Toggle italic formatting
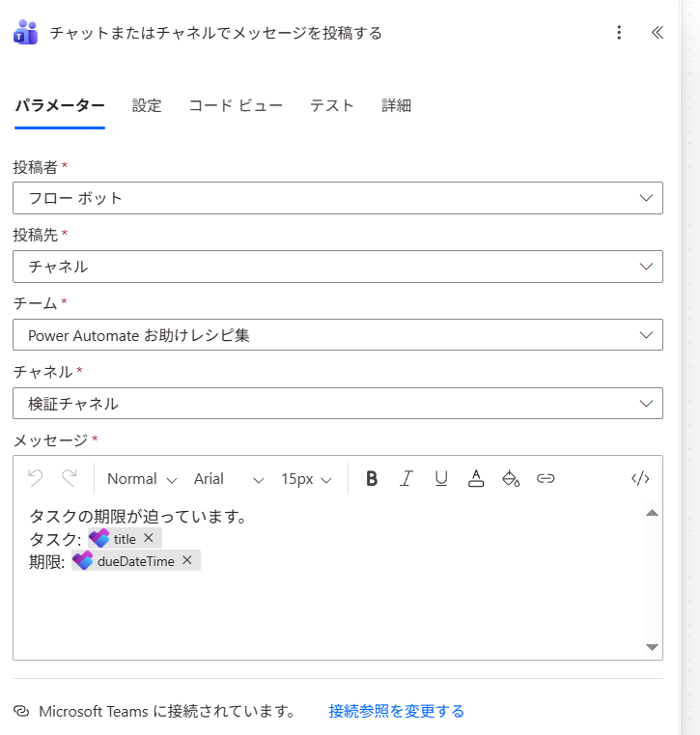700x735 pixels. 406,479
